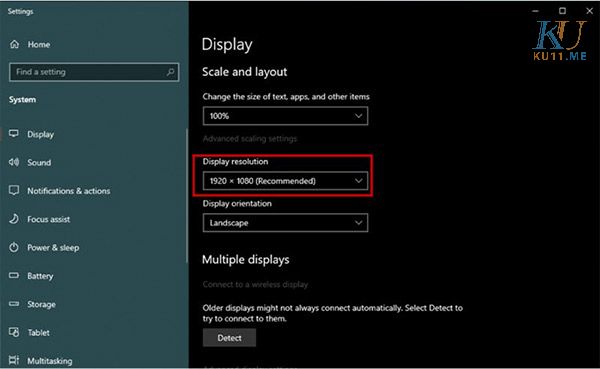Expand the 100% scale dropdown

[x=285, y=116]
